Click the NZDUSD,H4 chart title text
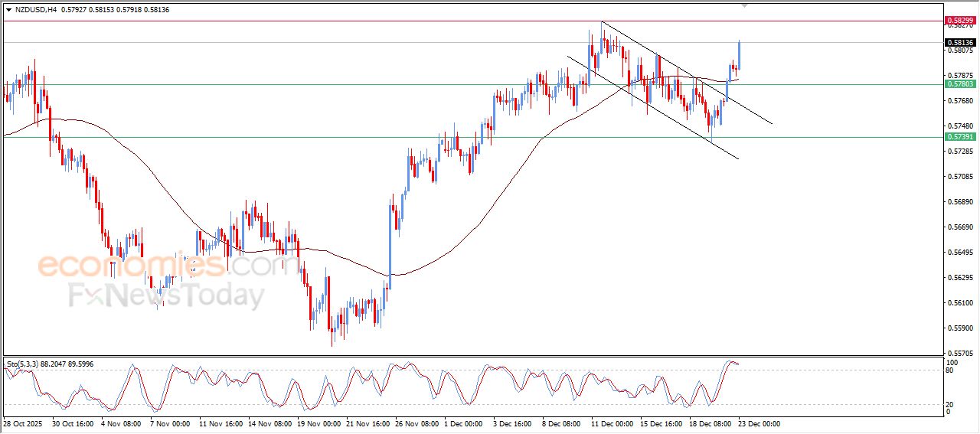 click(36, 9)
